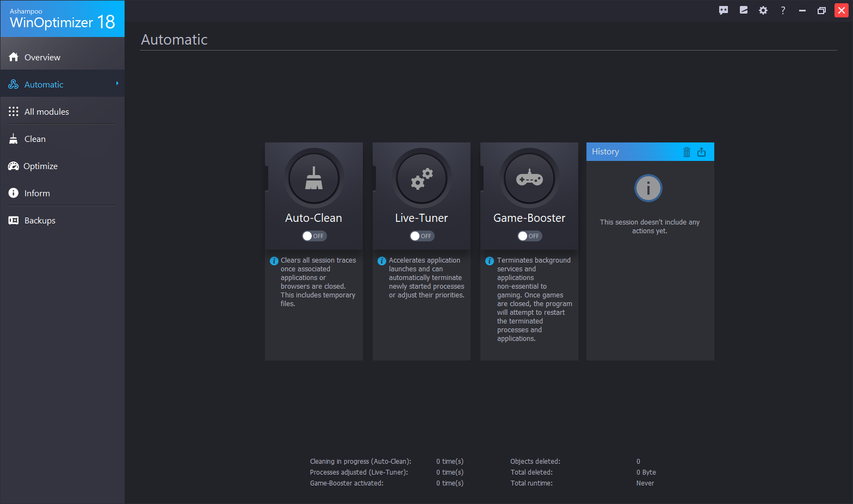The height and width of the screenshot is (504, 853).
Task: Click the Live-Tuner title
Action: (422, 218)
